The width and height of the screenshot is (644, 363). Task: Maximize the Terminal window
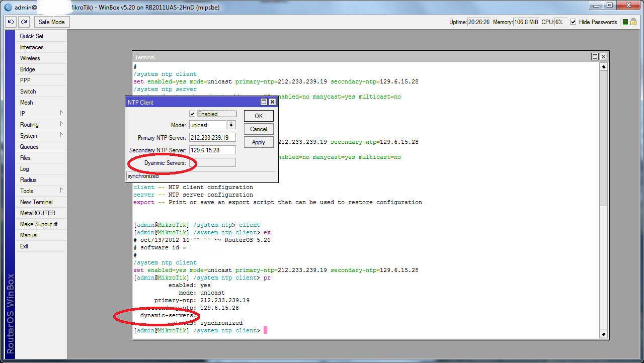tap(595, 57)
